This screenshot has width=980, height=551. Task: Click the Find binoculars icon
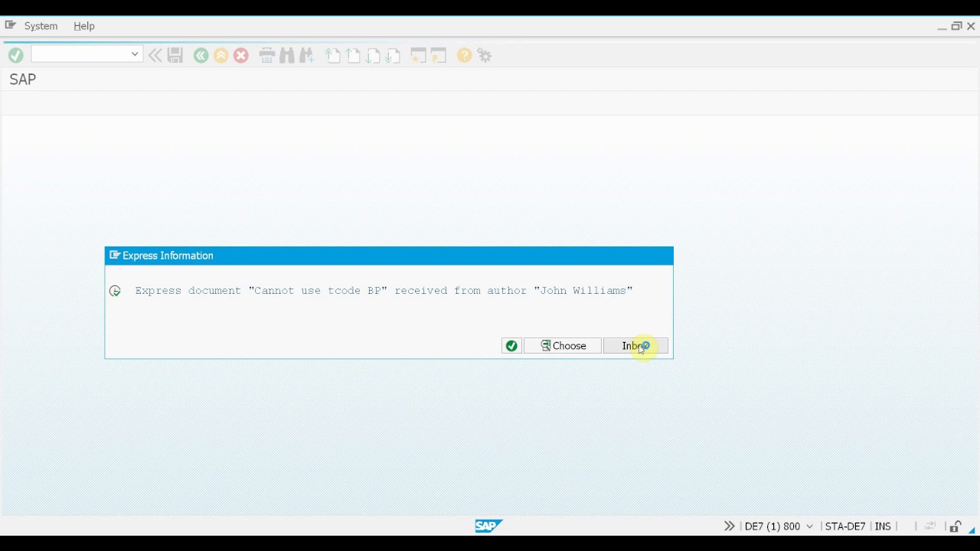tap(287, 55)
